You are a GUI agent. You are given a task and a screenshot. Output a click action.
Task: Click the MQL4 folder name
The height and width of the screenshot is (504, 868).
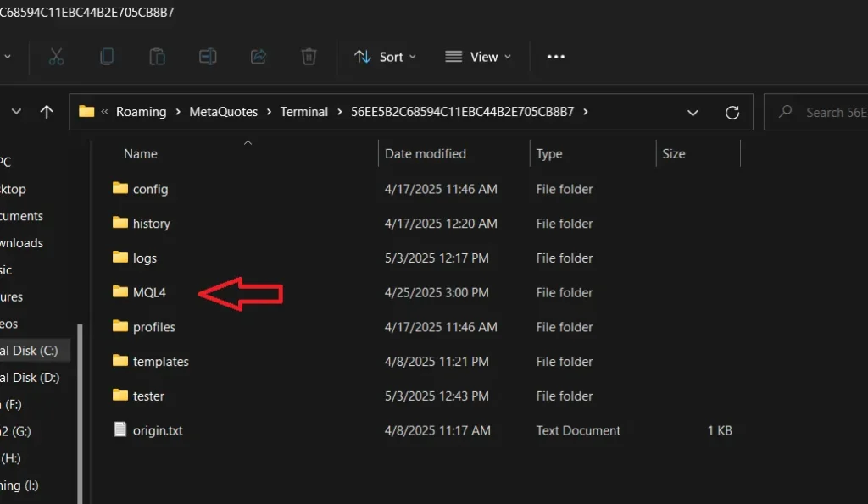coord(149,293)
